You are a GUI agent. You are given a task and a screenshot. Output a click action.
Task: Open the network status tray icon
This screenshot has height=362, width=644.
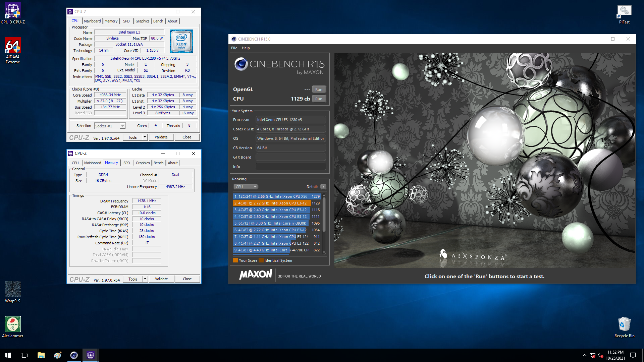tap(593, 355)
